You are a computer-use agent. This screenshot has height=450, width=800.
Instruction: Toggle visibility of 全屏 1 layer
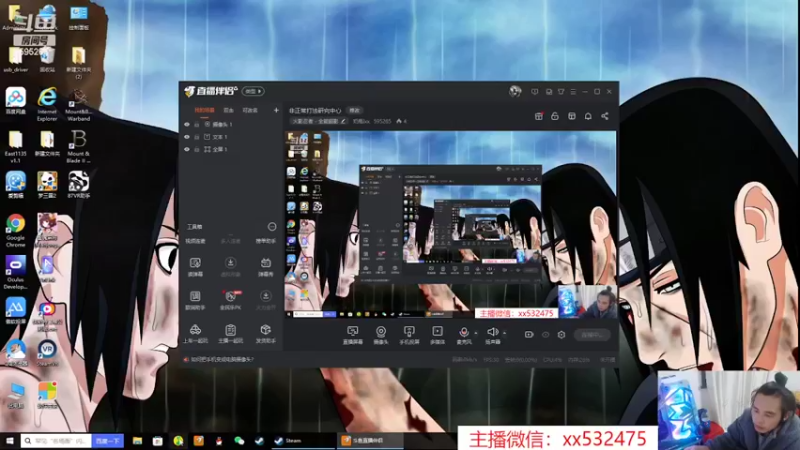pos(187,149)
